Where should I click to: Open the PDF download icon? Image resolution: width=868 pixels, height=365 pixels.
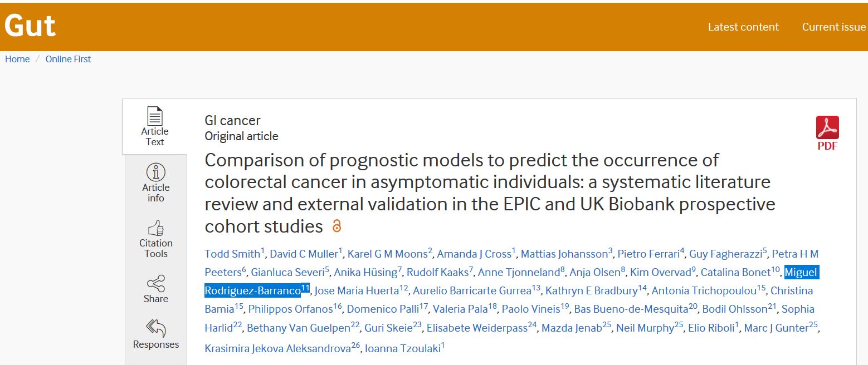(x=827, y=128)
